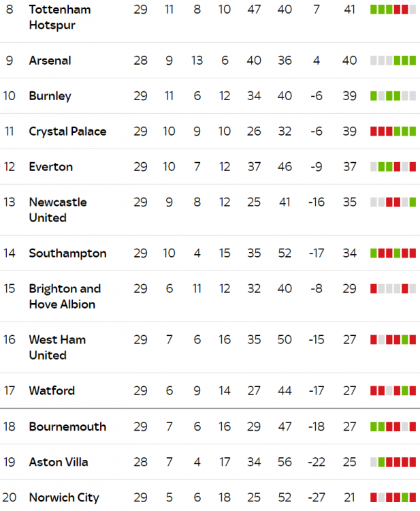Click Aston Villa's green form square

click(381, 462)
